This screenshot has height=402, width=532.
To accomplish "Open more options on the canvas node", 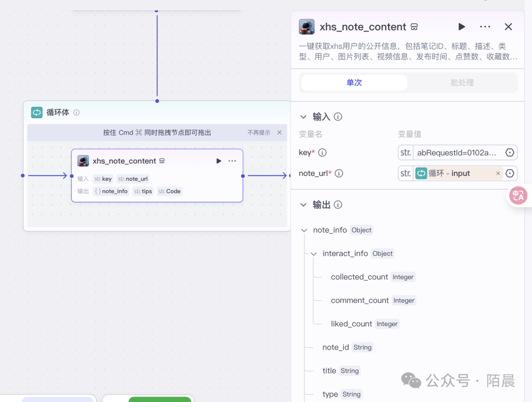I will pyautogui.click(x=233, y=161).
